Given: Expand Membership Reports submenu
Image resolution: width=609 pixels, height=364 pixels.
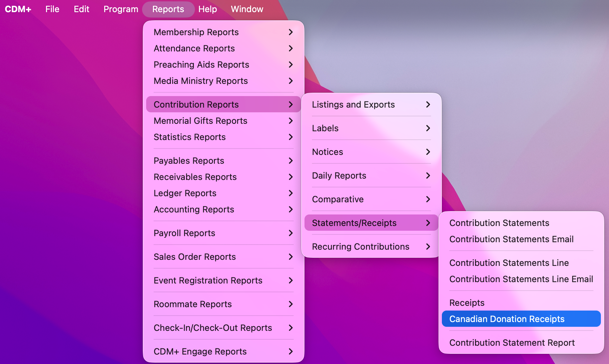Looking at the screenshot, I should point(223,32).
